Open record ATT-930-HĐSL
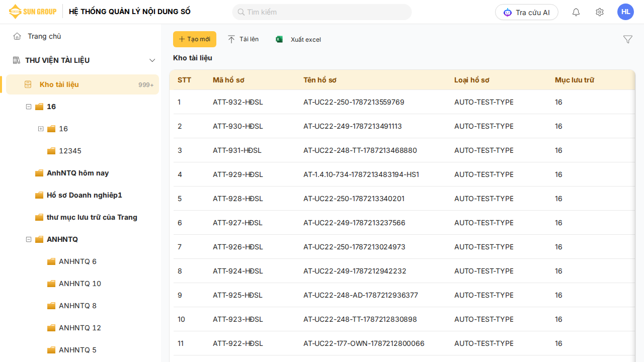Viewport: 644px width, 362px height. (238, 126)
